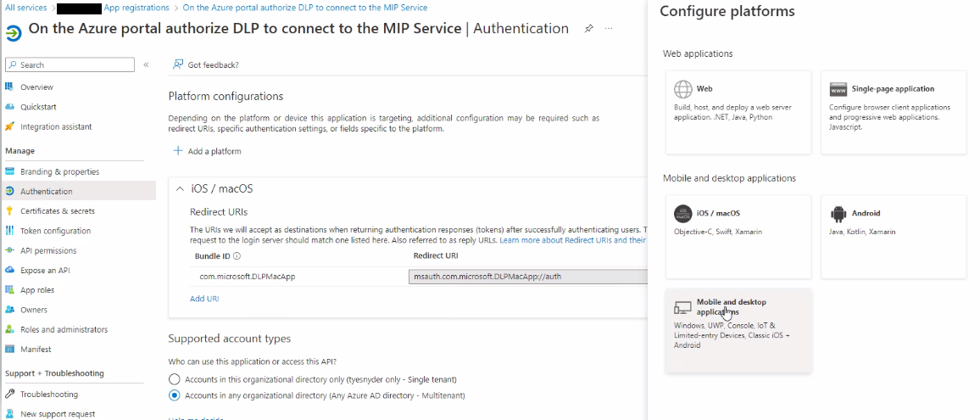Open API permissions menu item

[x=48, y=250]
